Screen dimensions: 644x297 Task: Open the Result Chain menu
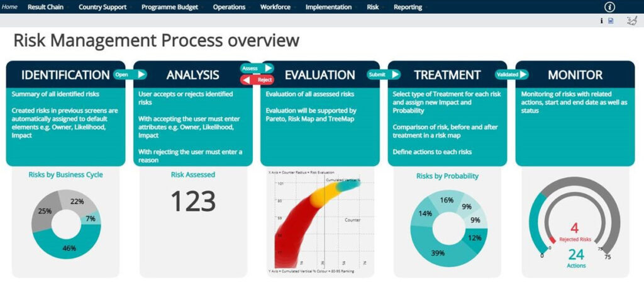pos(45,8)
